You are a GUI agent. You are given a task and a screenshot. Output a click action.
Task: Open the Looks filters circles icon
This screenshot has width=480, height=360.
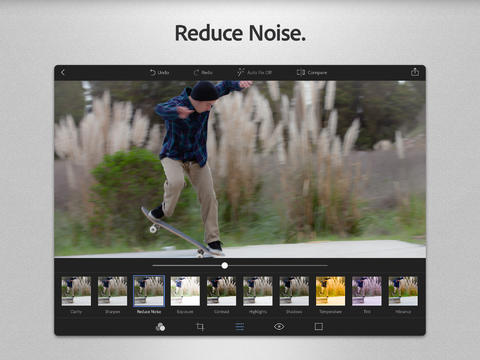pos(160,327)
